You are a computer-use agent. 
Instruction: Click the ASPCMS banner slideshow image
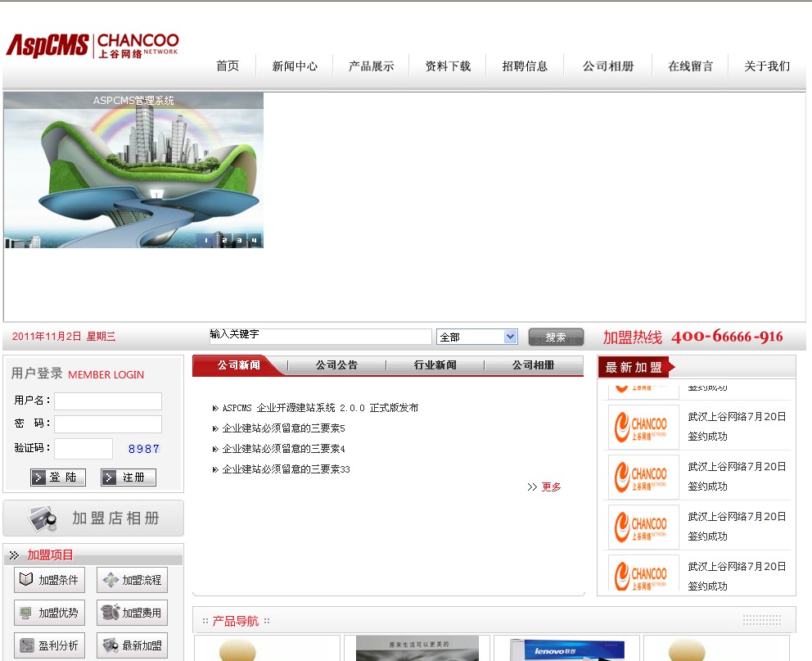pyautogui.click(x=133, y=170)
